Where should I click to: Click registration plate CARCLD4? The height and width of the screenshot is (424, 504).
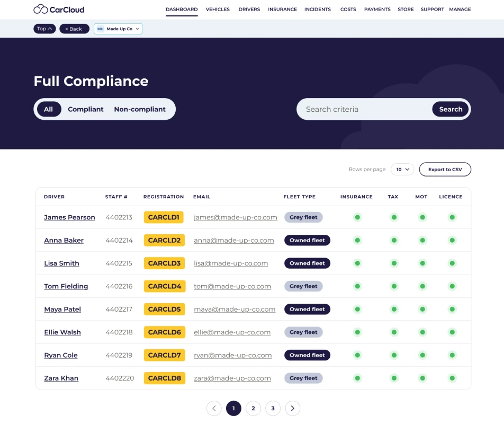point(165,286)
